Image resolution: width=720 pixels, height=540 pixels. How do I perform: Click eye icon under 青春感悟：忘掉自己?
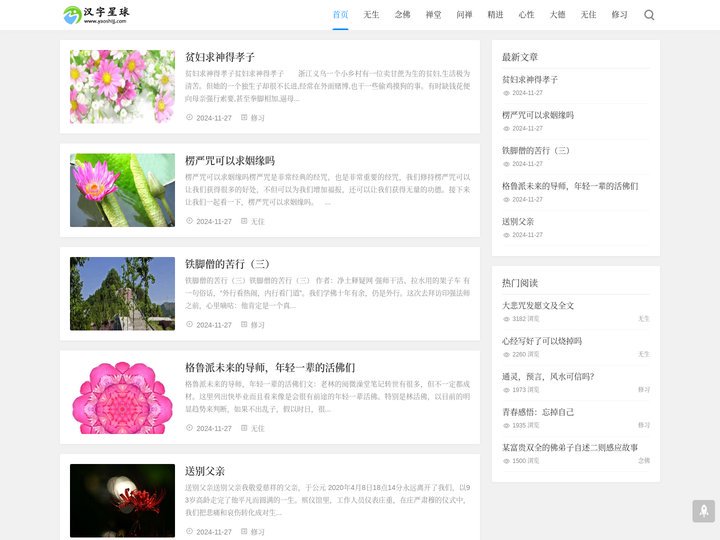(x=506, y=426)
